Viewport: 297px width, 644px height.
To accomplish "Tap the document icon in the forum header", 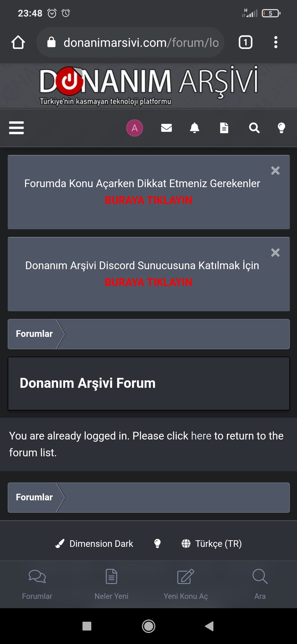I will click(x=224, y=128).
